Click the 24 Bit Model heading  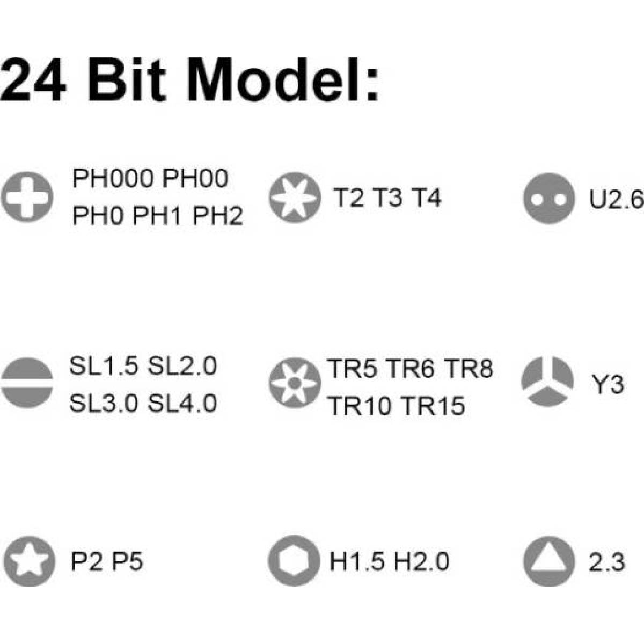(x=190, y=80)
